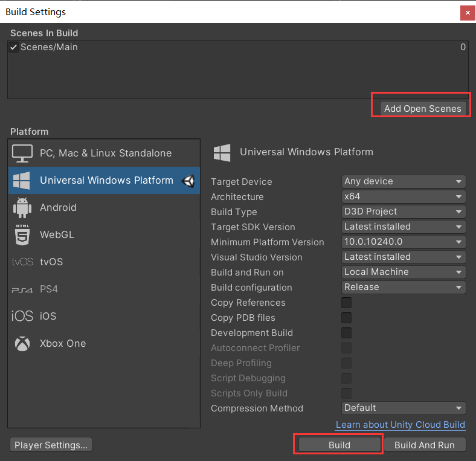Click the Build button

tap(339, 445)
